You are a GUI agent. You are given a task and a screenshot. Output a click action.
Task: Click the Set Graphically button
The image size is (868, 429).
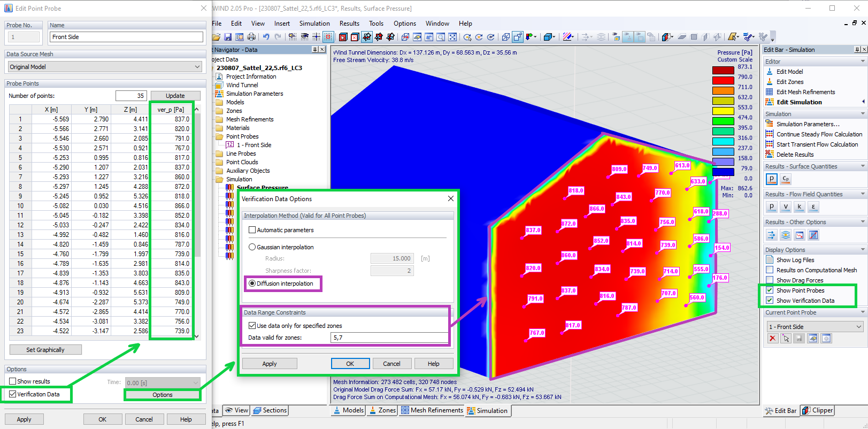(45, 350)
